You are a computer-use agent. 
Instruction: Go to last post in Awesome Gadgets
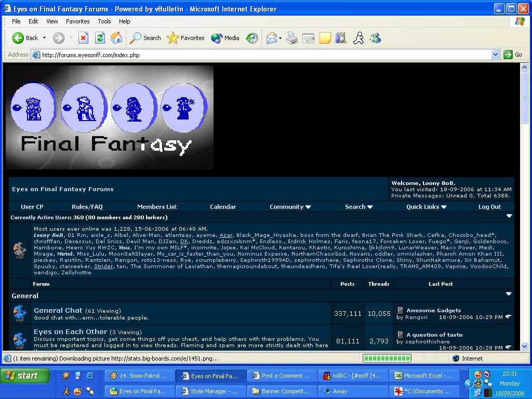pos(508,317)
